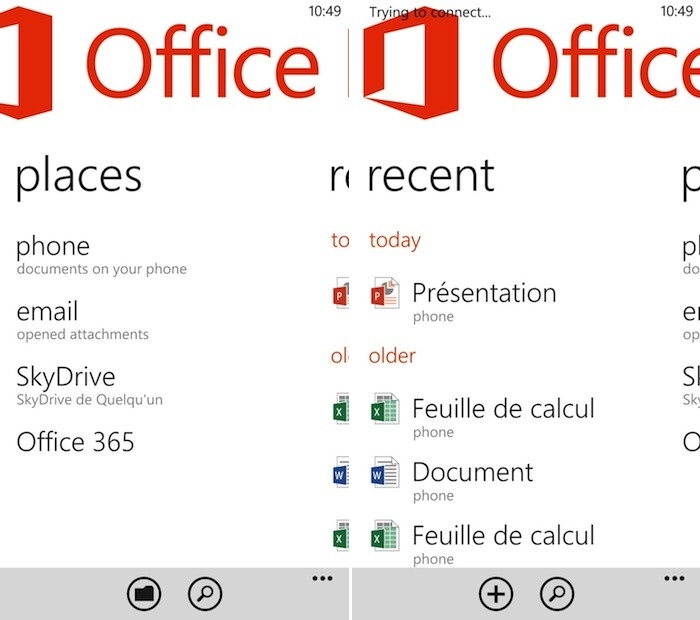Tap the Trying to connect status text
The image size is (700, 620).
pos(429,12)
